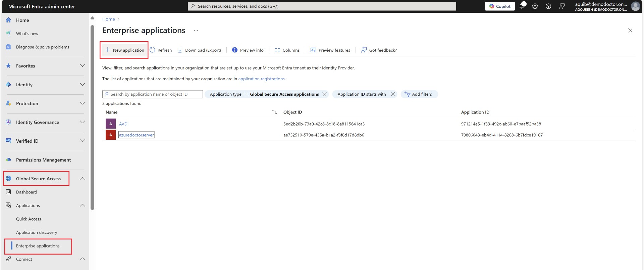
Task: Remove the Application type filter
Action: (x=324, y=94)
